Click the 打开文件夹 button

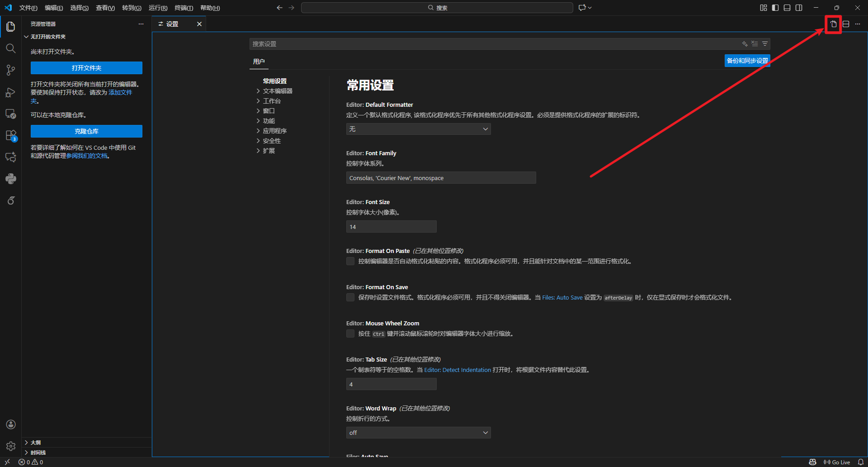(86, 68)
